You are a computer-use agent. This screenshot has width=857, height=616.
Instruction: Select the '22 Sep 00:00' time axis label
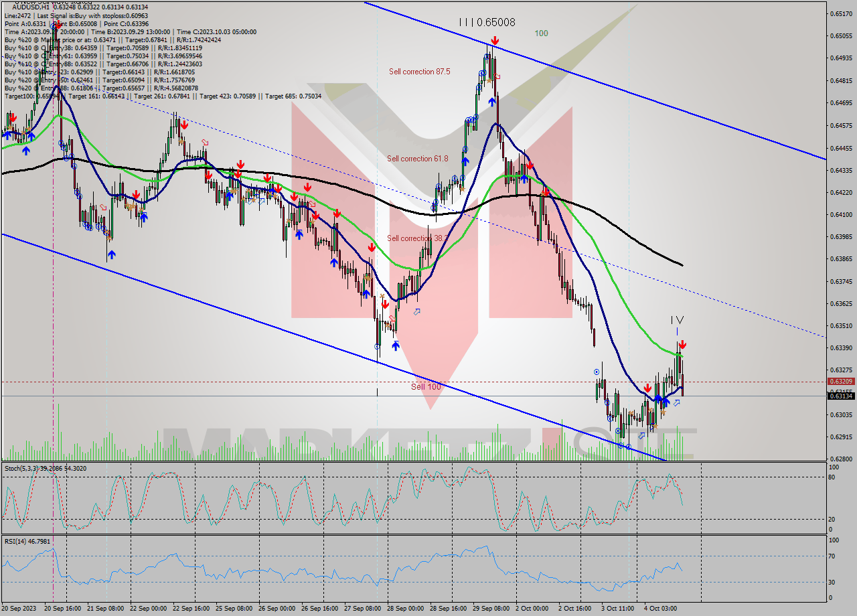point(148,608)
